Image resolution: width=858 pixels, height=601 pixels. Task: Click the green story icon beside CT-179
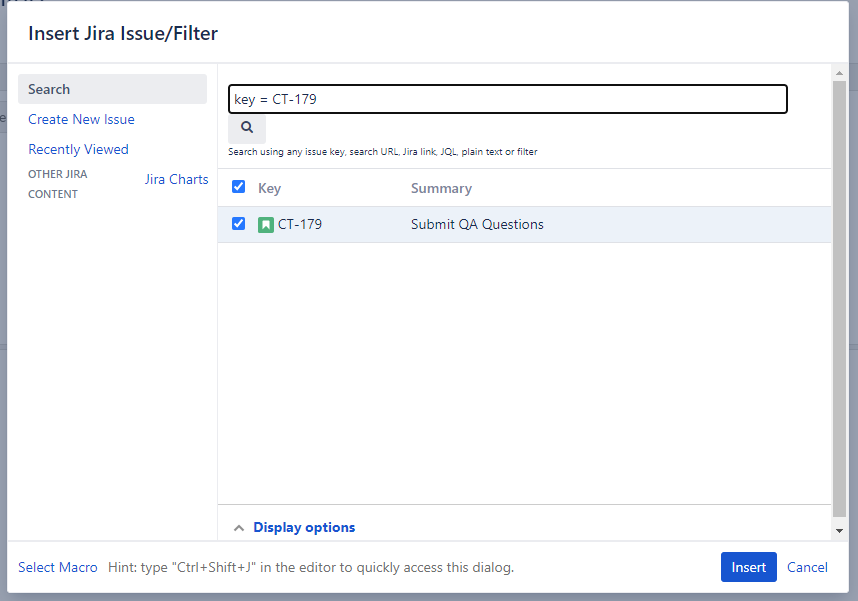(266, 224)
